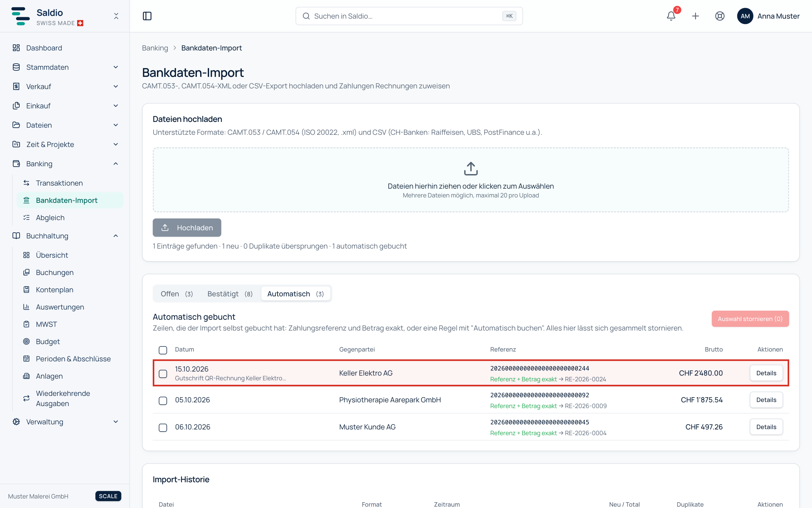
Task: Collapse the Banking section chevron
Action: click(x=116, y=164)
